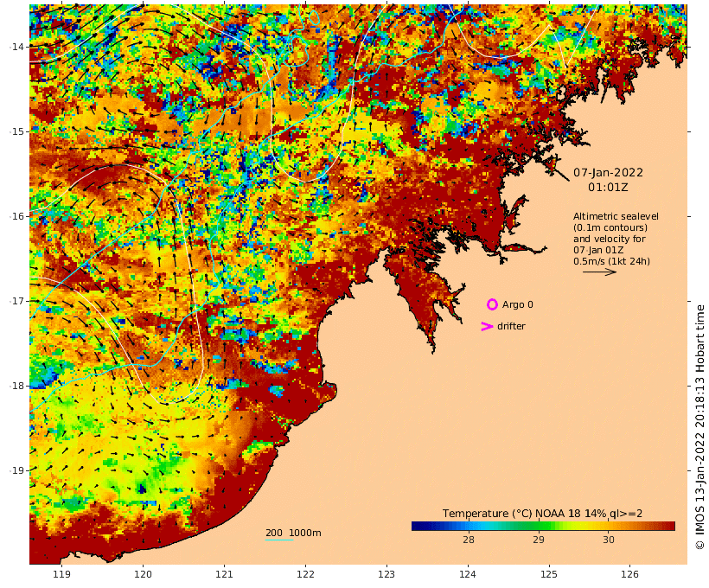
Task: Click latitude axis label '-17'
Action: coord(16,301)
